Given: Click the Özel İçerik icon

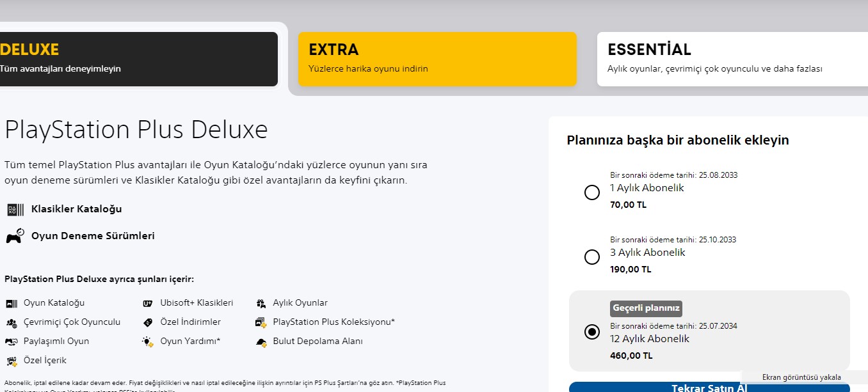Looking at the screenshot, I should (12, 361).
